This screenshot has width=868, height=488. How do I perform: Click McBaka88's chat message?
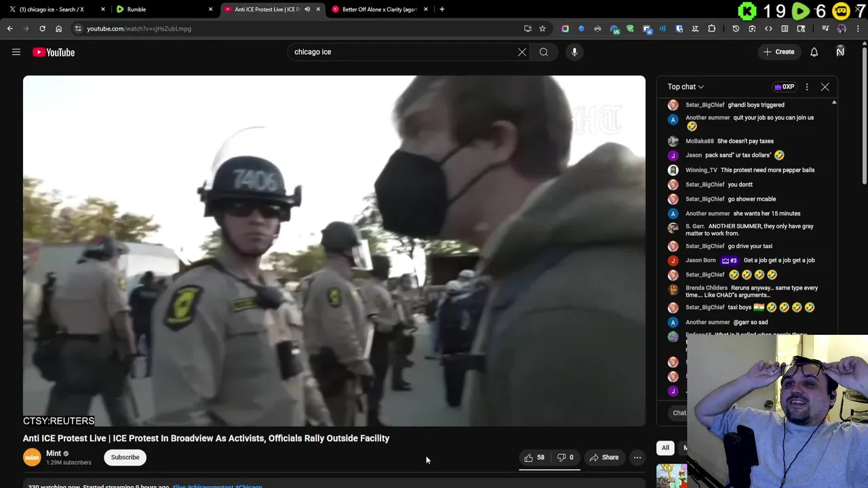(745, 141)
